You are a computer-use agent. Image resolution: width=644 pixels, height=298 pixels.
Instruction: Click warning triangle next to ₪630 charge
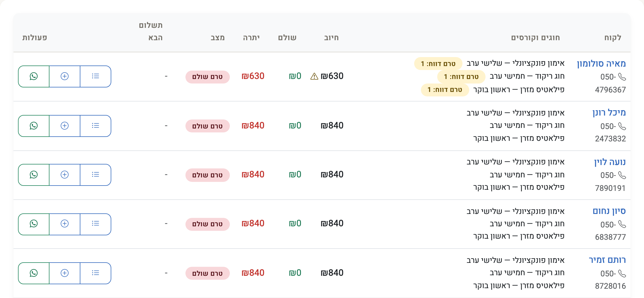[x=314, y=76]
